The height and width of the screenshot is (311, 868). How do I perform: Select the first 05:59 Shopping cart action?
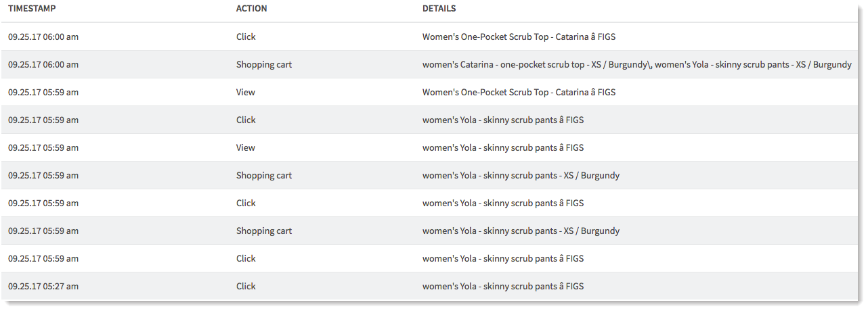tap(264, 176)
